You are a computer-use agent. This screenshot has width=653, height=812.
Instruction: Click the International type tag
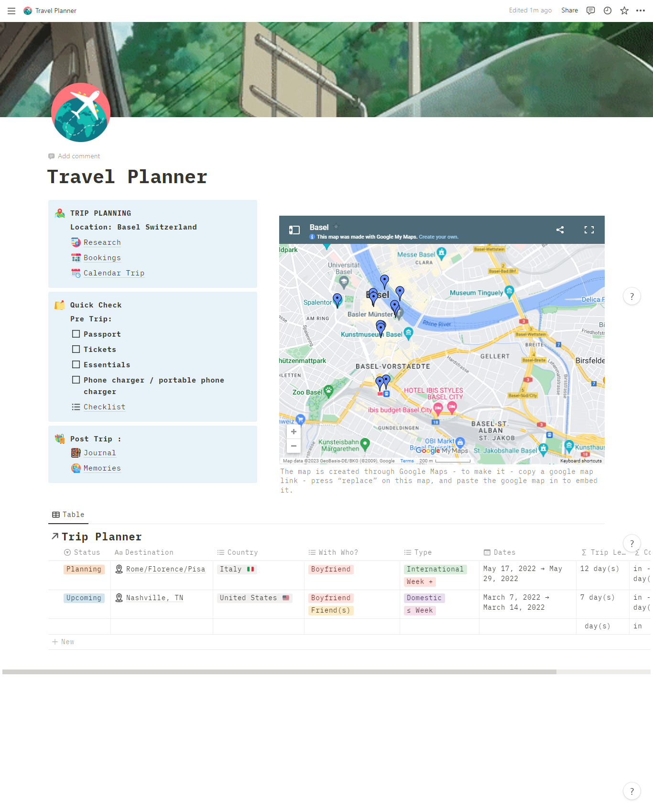point(435,569)
